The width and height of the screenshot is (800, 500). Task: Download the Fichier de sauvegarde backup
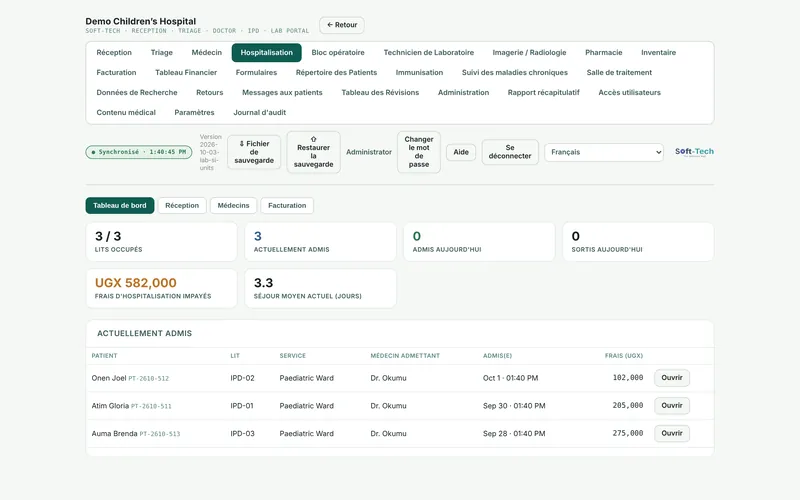pos(254,152)
